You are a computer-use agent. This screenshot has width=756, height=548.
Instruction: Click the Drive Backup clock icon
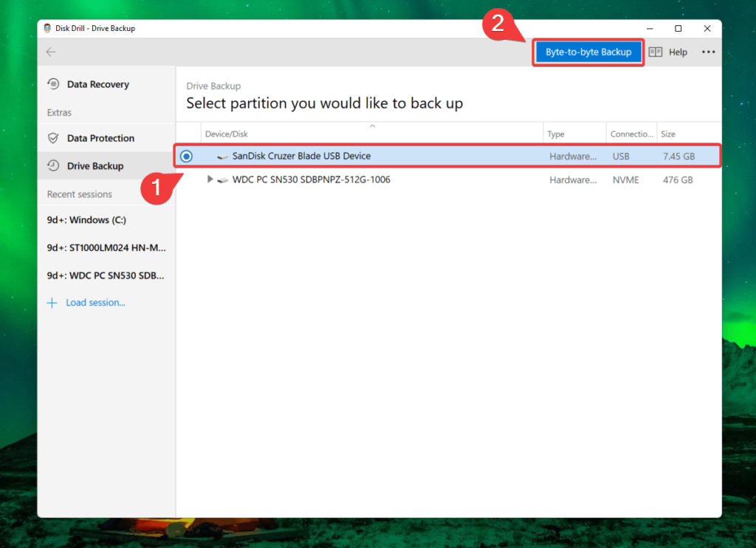click(x=54, y=165)
